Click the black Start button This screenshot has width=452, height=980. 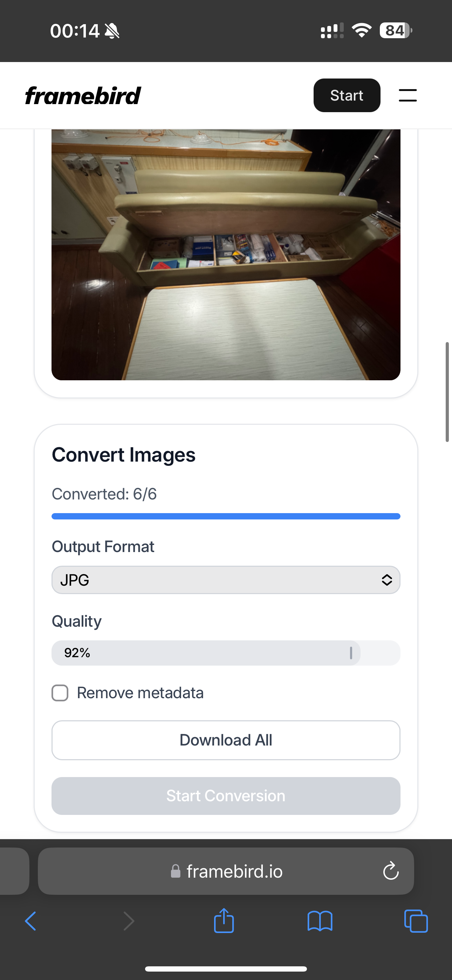(347, 95)
